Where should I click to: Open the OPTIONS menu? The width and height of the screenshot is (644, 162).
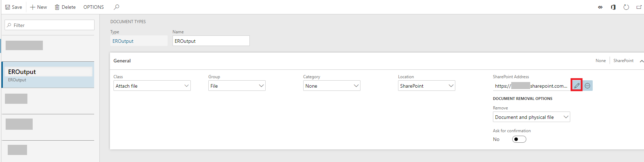tap(93, 7)
